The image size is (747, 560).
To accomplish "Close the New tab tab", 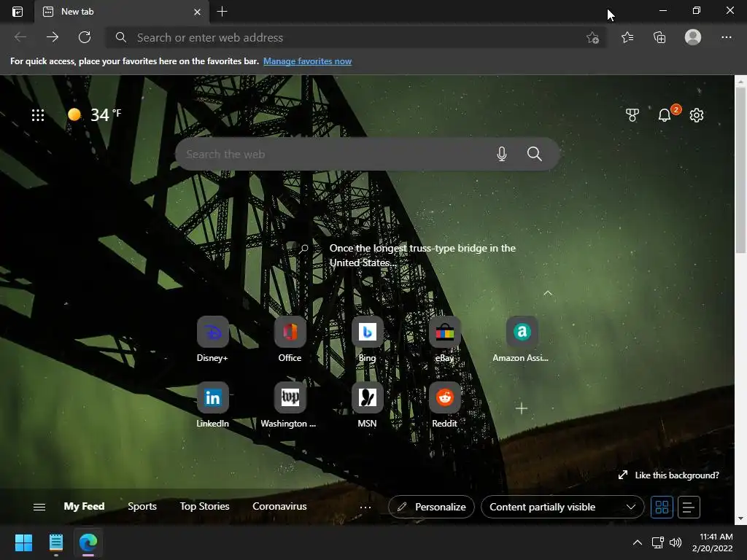I will pyautogui.click(x=197, y=12).
